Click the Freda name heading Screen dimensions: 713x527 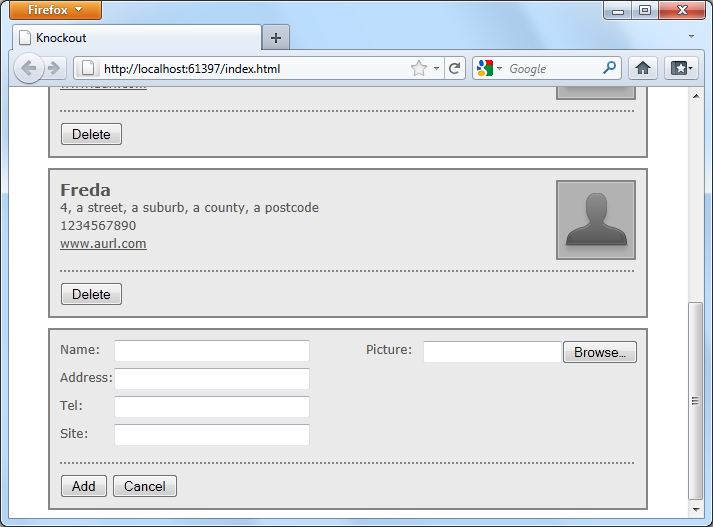(85, 190)
